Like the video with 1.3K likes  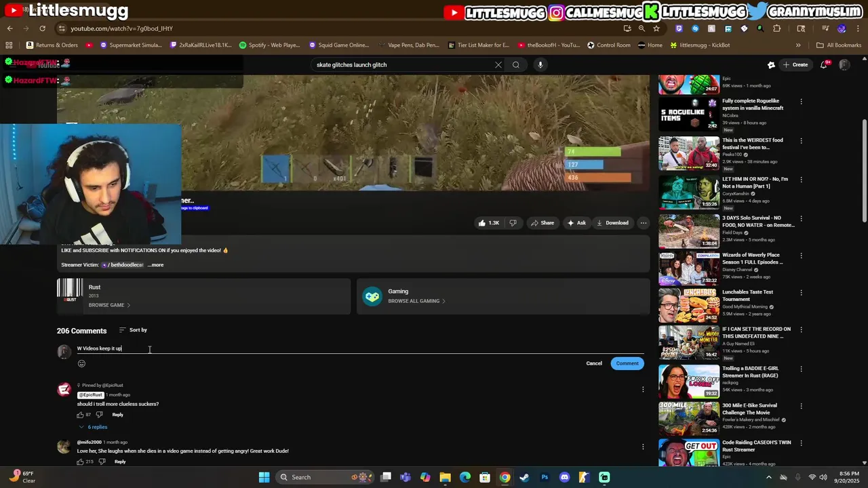pos(488,223)
